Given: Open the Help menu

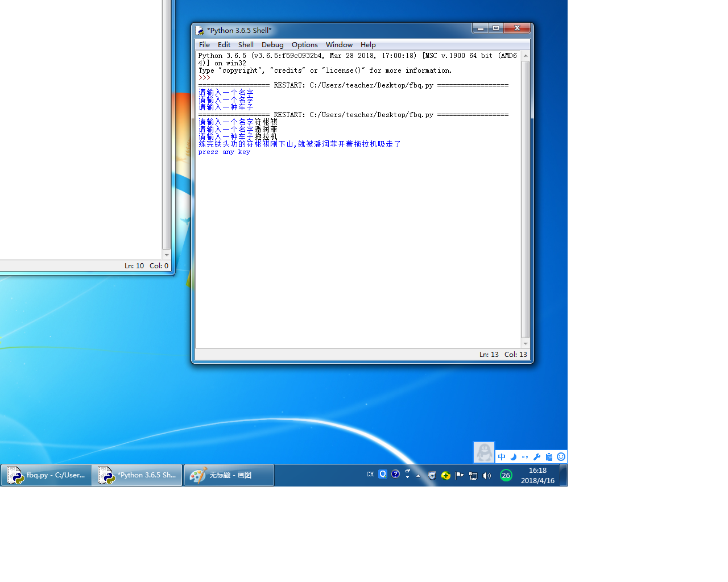Looking at the screenshot, I should point(368,45).
